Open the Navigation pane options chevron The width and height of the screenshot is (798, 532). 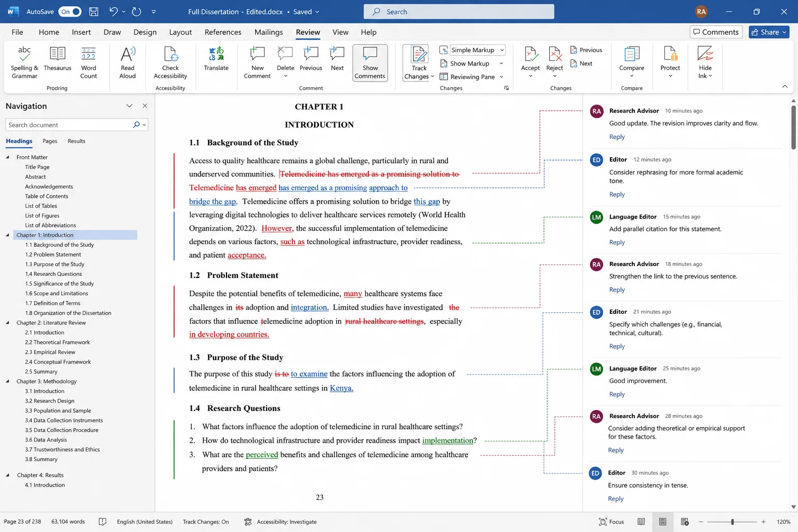129,106
